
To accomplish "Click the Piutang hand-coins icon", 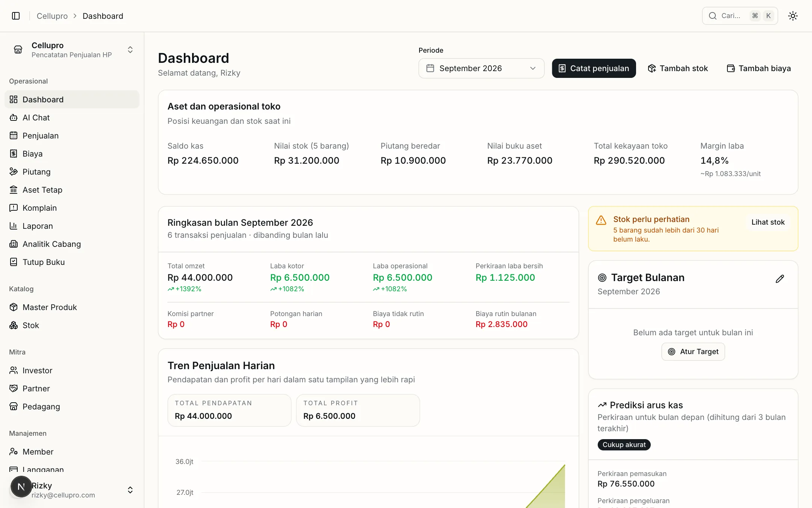I will click(14, 172).
